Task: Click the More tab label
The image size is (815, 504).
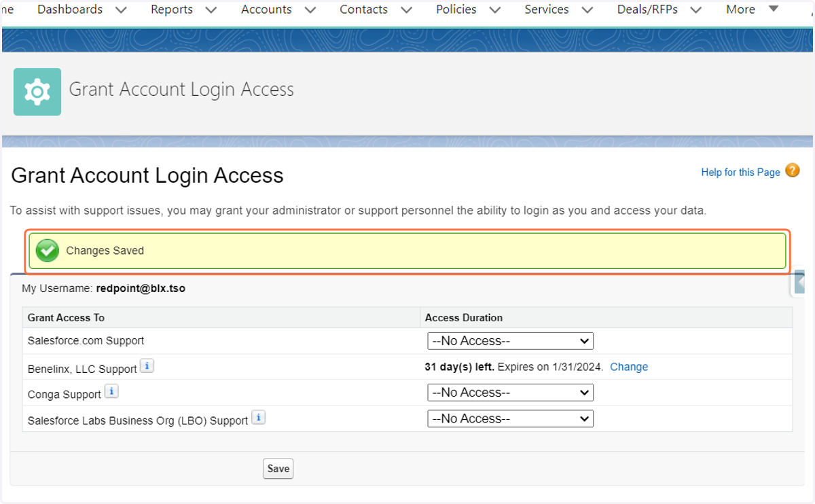Action: (740, 10)
